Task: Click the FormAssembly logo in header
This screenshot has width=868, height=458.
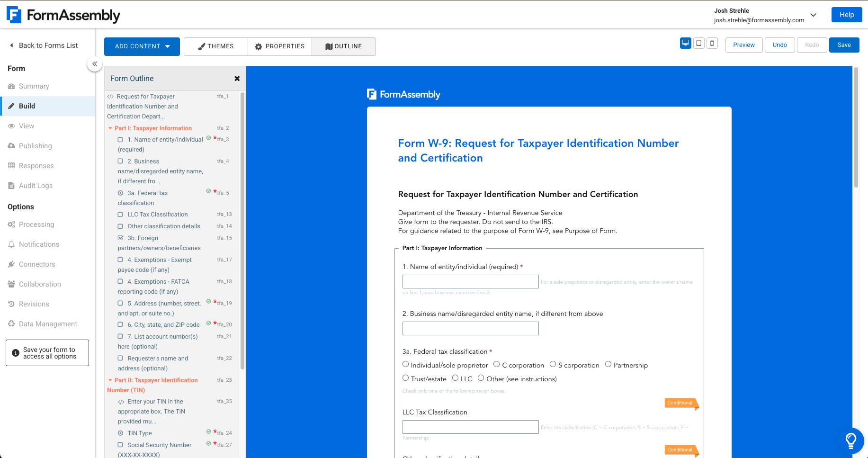Action: coord(63,15)
